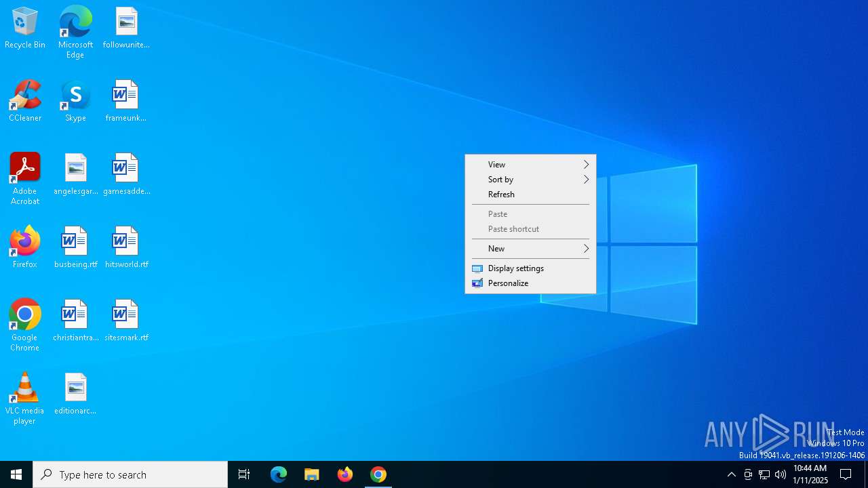The image size is (868, 488).
Task: Select the Skype desktop shortcut
Action: tap(75, 102)
